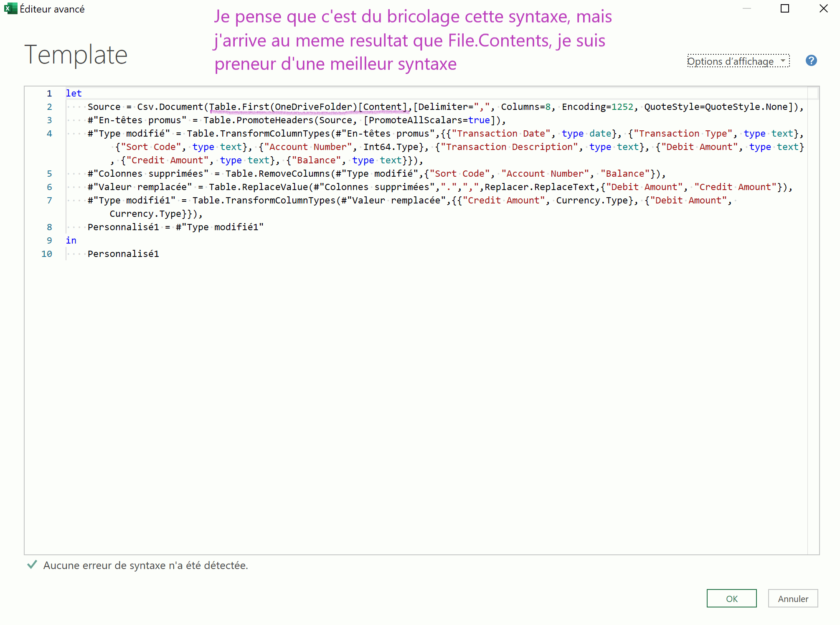Click Table.RemoveColumns in line 5
840x625 pixels.
coord(277,173)
